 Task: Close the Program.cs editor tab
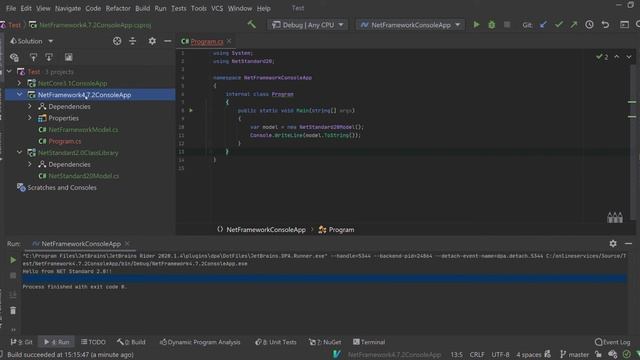229,41
